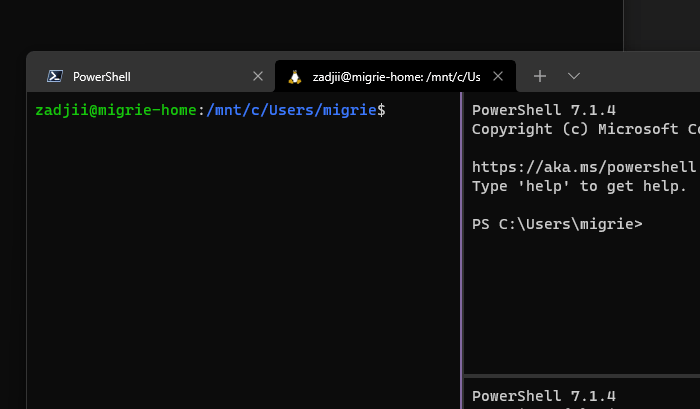This screenshot has width=700, height=409.
Task: Close the PowerShell tab
Action: (x=258, y=76)
